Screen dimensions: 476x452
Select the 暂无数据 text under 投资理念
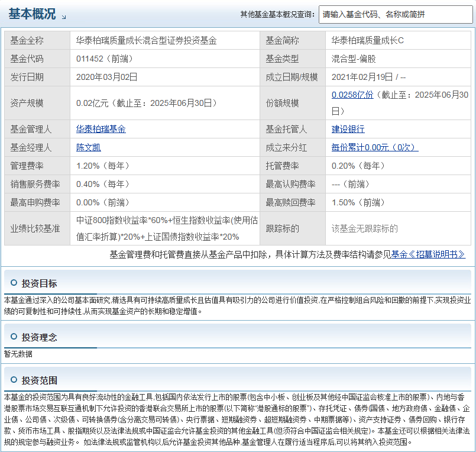click(x=18, y=354)
